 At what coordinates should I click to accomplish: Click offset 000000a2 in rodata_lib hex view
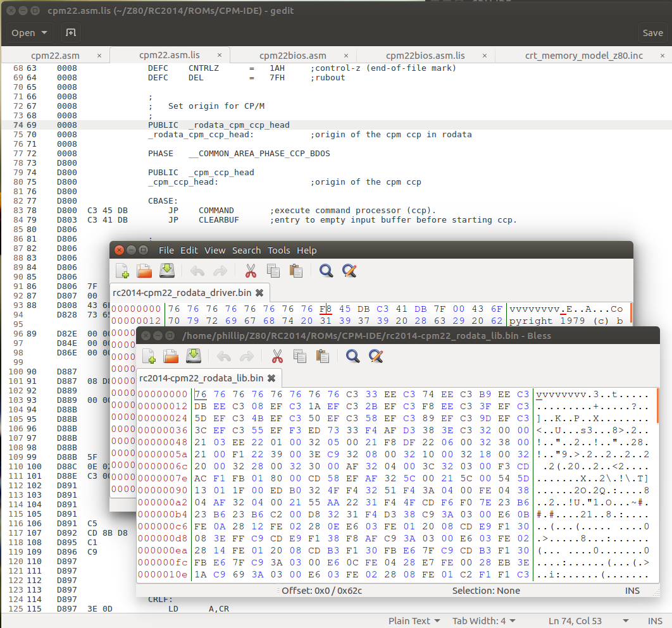[x=163, y=502]
